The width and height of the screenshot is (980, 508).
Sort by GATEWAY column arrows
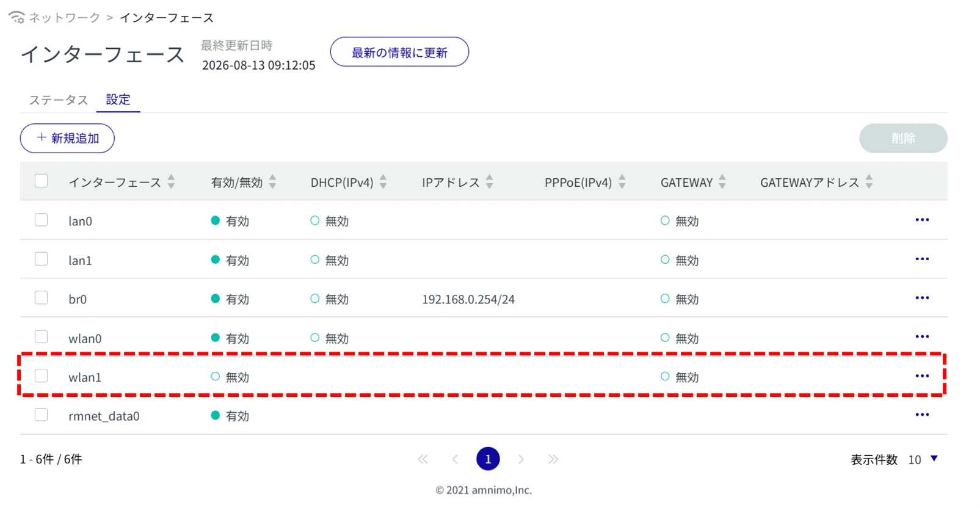pyautogui.click(x=722, y=181)
